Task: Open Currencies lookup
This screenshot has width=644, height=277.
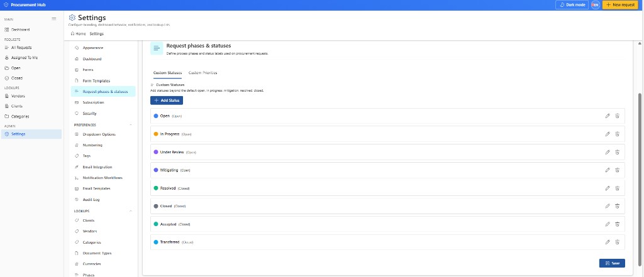Action: (x=103, y=264)
